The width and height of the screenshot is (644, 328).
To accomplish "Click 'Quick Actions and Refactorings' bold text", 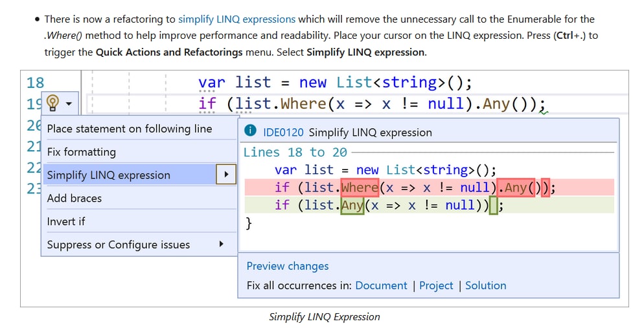I will tap(169, 52).
